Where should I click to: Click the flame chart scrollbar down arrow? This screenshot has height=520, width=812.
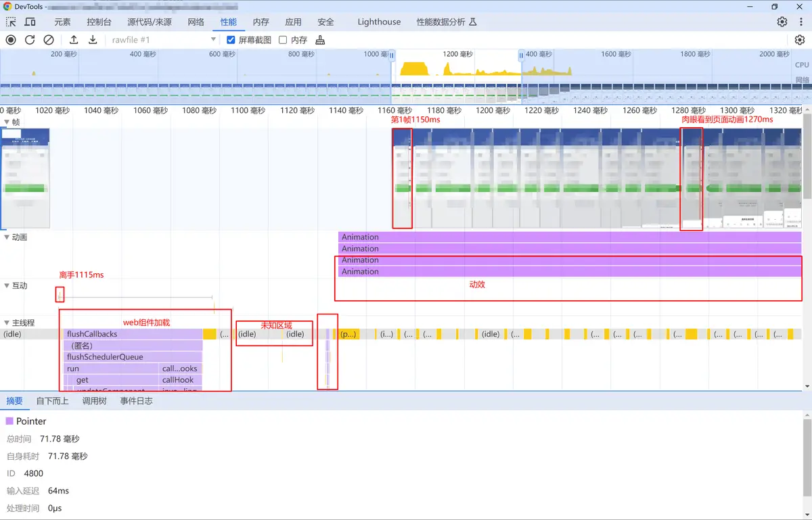point(807,386)
